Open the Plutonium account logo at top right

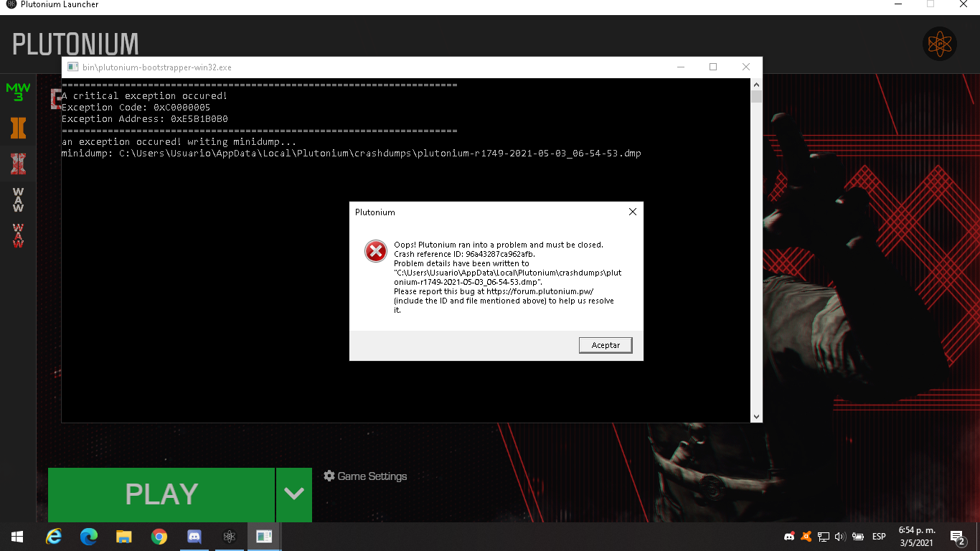click(939, 44)
